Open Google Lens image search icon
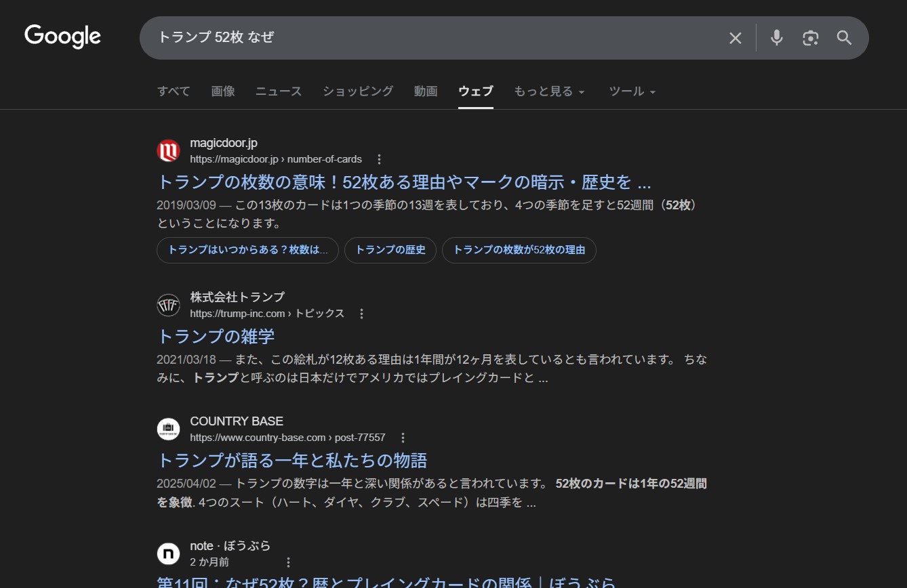The width and height of the screenshot is (907, 588). click(810, 38)
